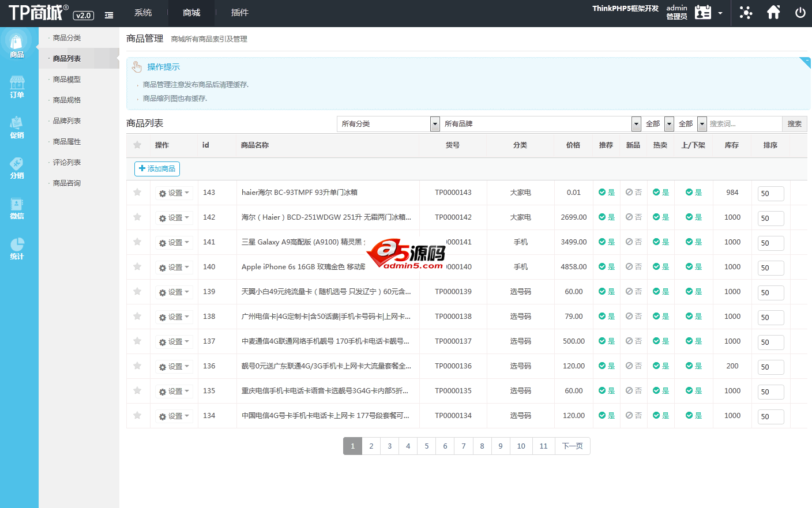Switch to the 系统 top tab
Image resolution: width=812 pixels, height=508 pixels.
143,13
